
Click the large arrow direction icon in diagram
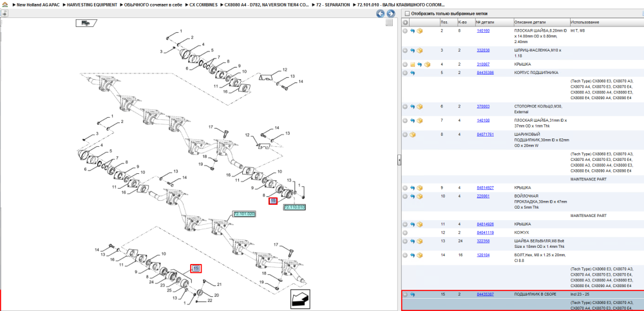point(300,299)
